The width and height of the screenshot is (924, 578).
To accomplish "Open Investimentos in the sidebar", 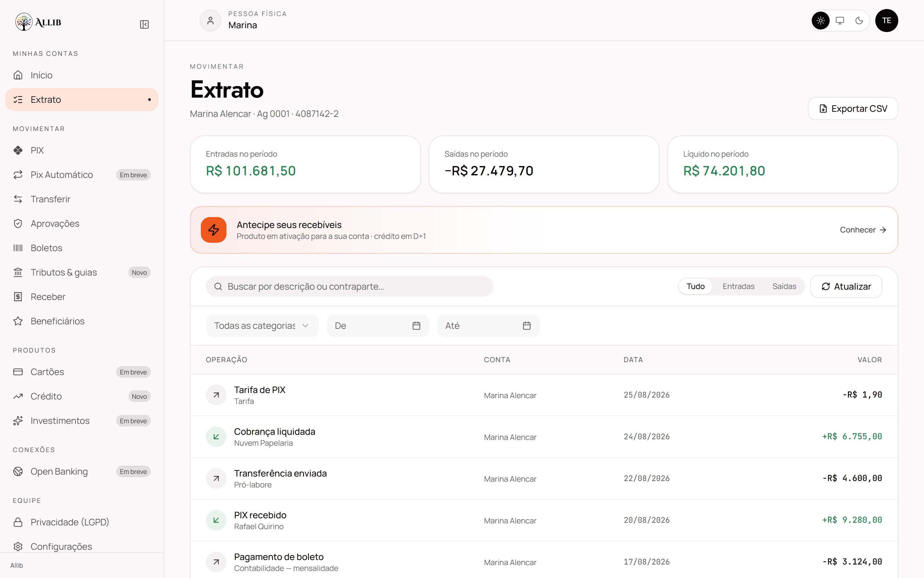I will tap(82, 421).
